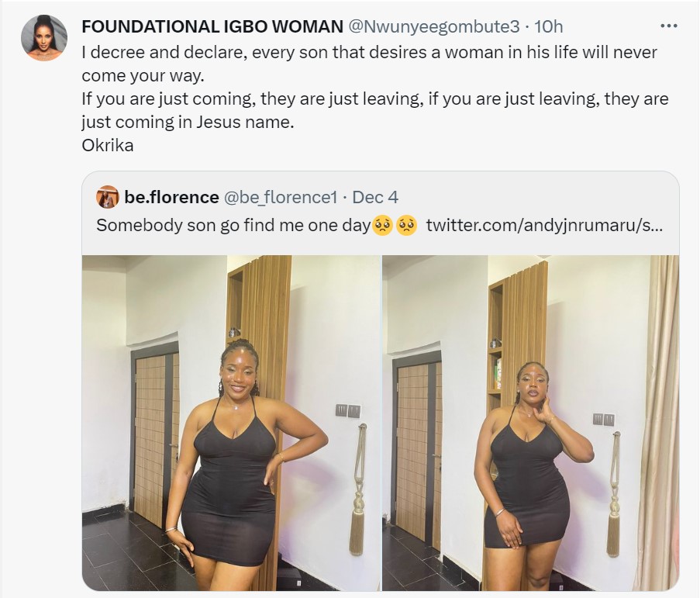Open the left photo in the quoted tweet
The image size is (700, 598).
point(231,423)
